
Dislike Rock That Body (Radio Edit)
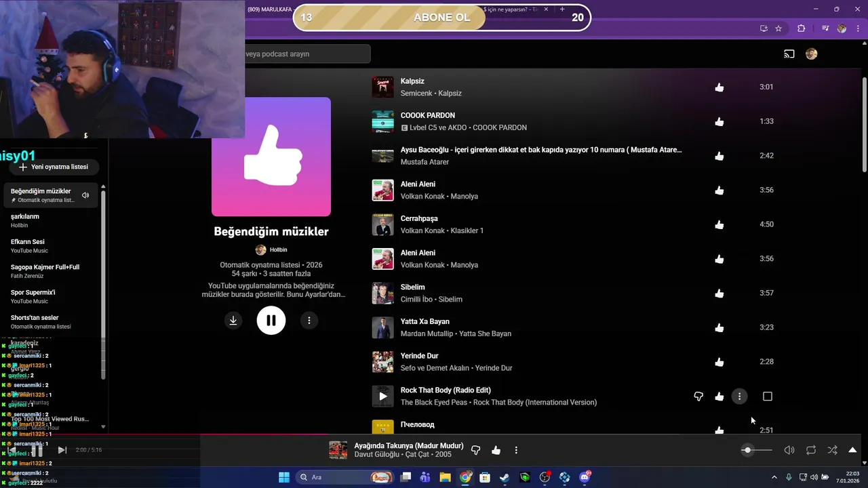[x=698, y=396]
